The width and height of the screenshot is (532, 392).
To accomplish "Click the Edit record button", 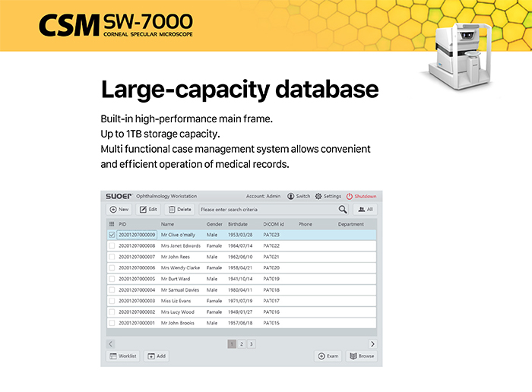I will click(x=148, y=209).
